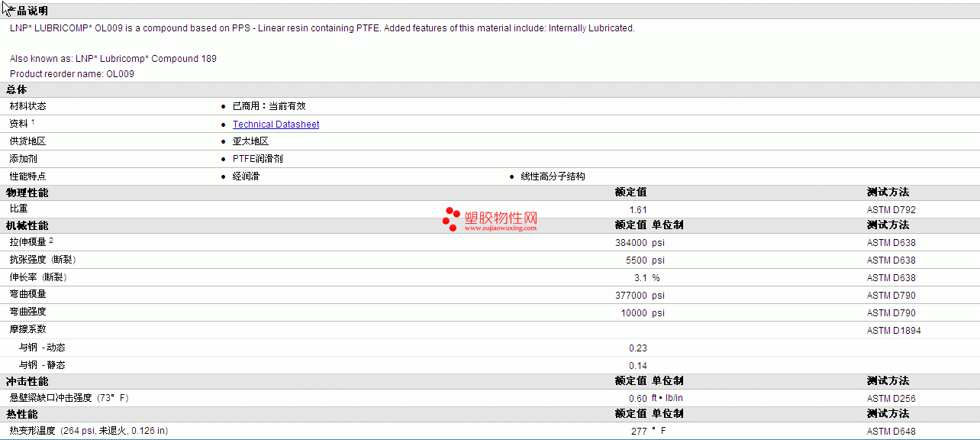Select the dynamic friction value 0.23
The height and width of the screenshot is (440, 980).
pos(638,348)
